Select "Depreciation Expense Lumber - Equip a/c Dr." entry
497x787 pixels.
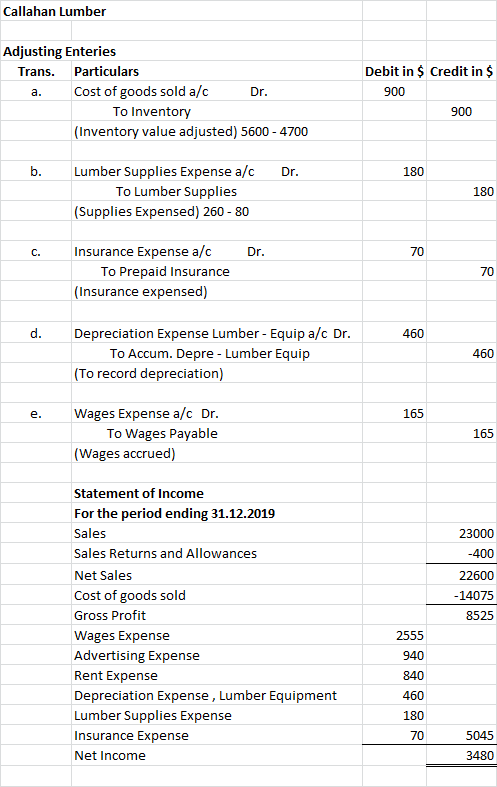212,334
